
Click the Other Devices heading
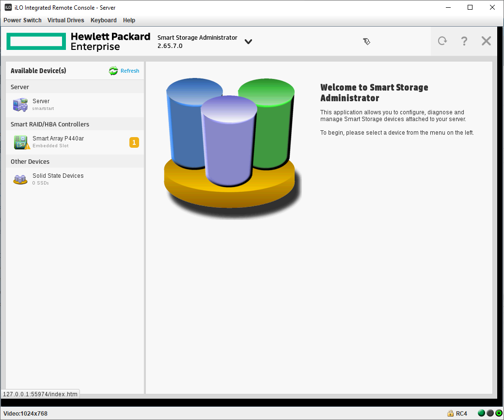pos(30,162)
